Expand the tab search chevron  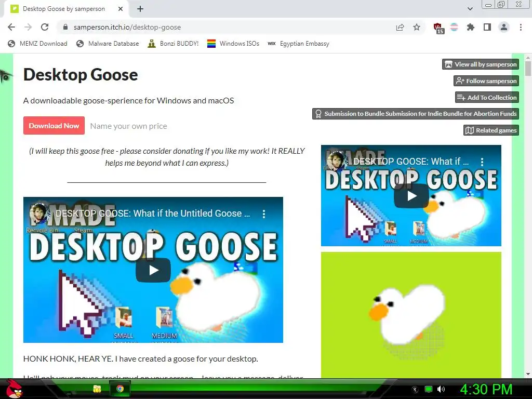470,9
